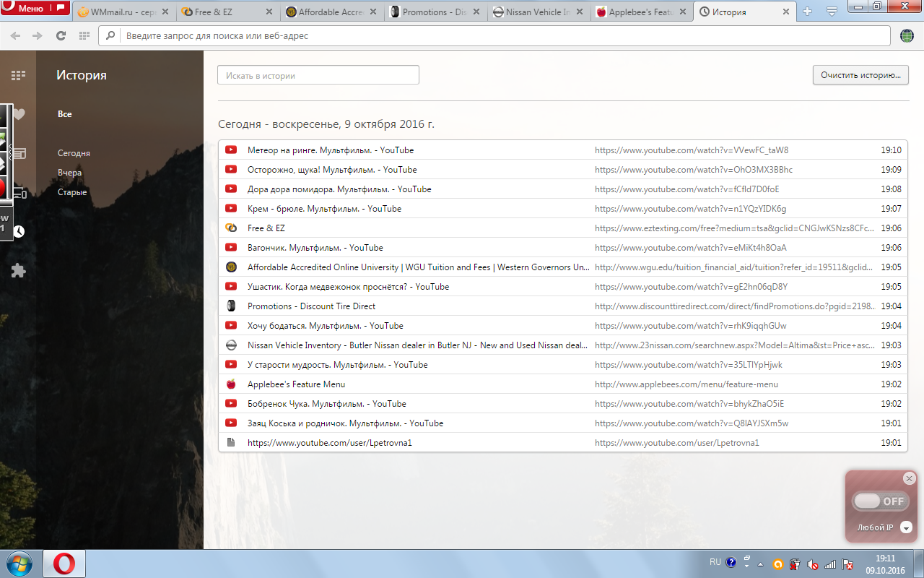Go back with the back arrow
Image resolution: width=924 pixels, height=578 pixels.
[15, 35]
